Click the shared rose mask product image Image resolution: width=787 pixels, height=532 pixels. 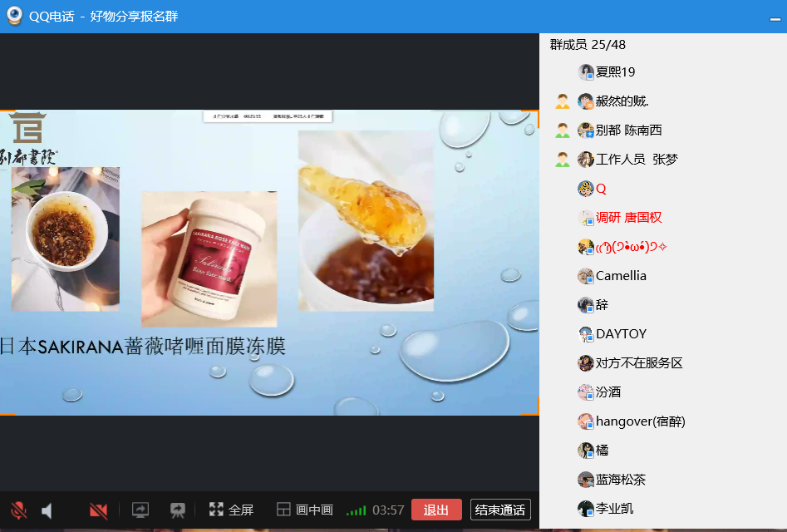pos(209,259)
